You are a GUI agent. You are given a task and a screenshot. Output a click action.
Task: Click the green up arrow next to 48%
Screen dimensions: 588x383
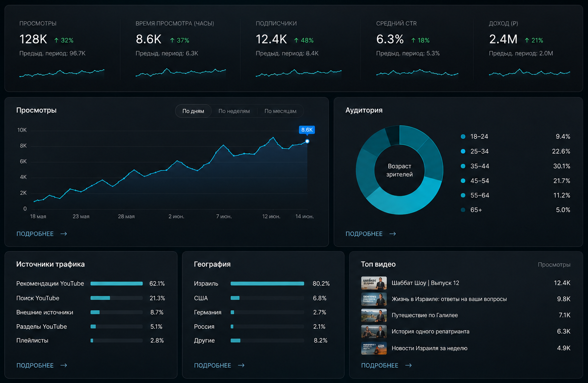[296, 40]
